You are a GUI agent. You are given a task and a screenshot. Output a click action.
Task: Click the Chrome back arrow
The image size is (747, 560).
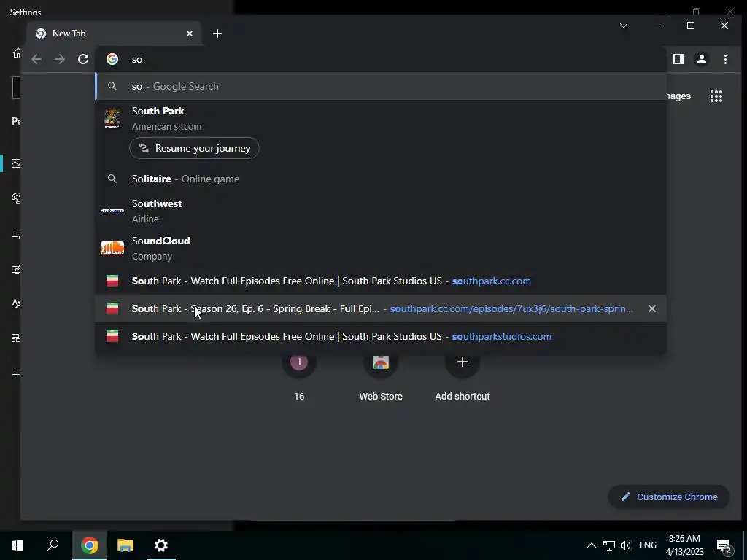pyautogui.click(x=36, y=59)
